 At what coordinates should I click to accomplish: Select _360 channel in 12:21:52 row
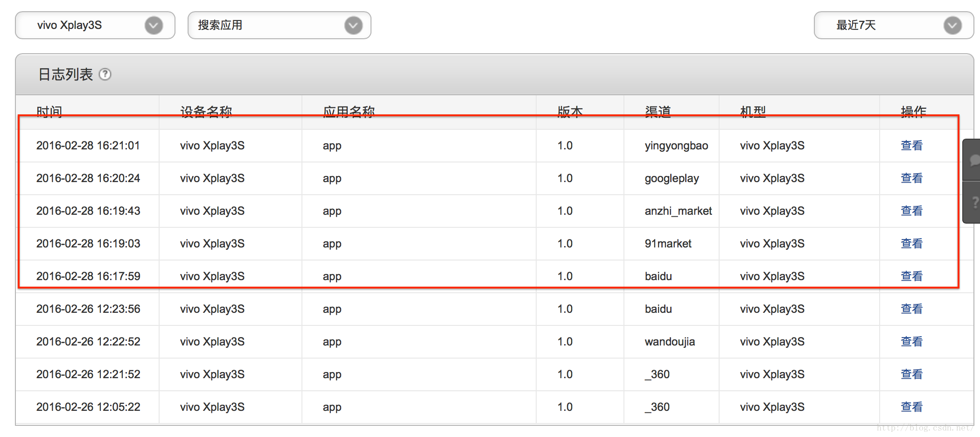(x=657, y=374)
